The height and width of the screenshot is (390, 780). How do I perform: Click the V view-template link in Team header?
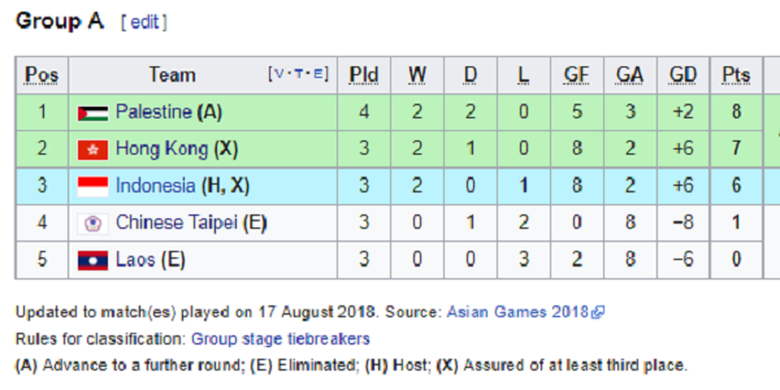(280, 75)
